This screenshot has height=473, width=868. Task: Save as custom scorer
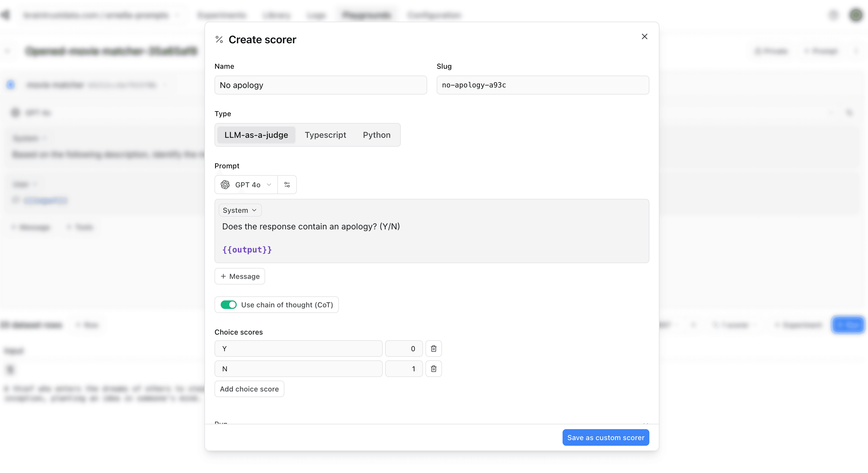[606, 437]
